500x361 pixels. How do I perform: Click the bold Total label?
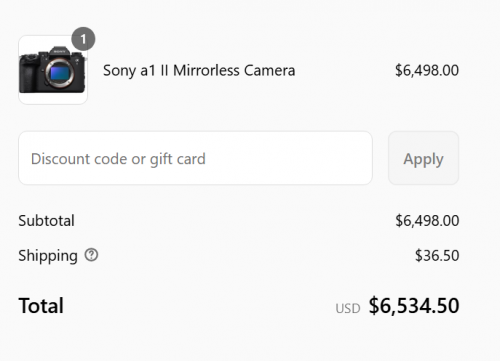[41, 306]
